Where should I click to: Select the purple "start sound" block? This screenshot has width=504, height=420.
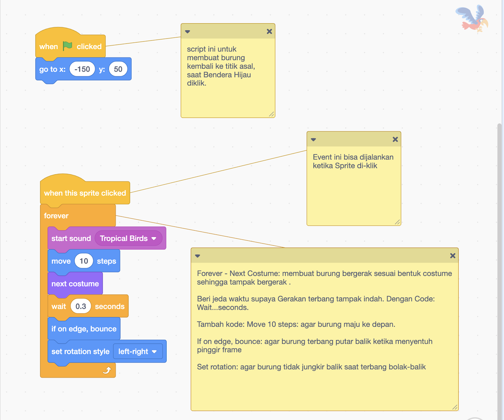point(71,238)
